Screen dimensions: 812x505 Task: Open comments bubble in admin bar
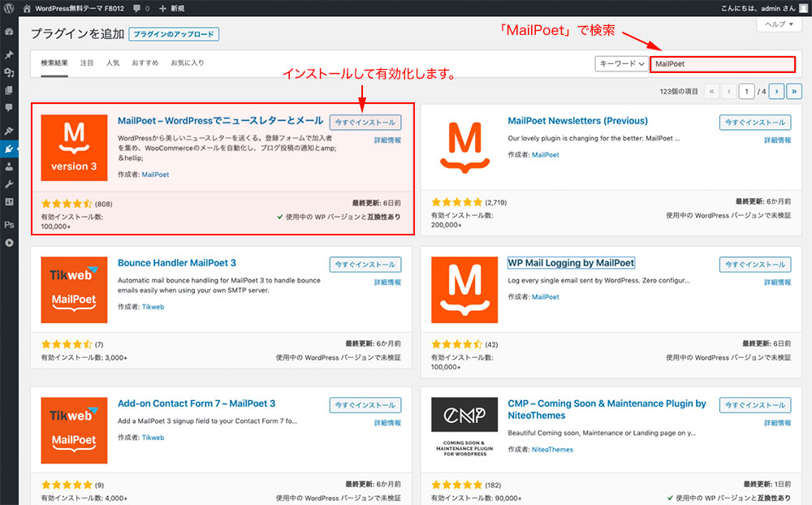coord(137,8)
